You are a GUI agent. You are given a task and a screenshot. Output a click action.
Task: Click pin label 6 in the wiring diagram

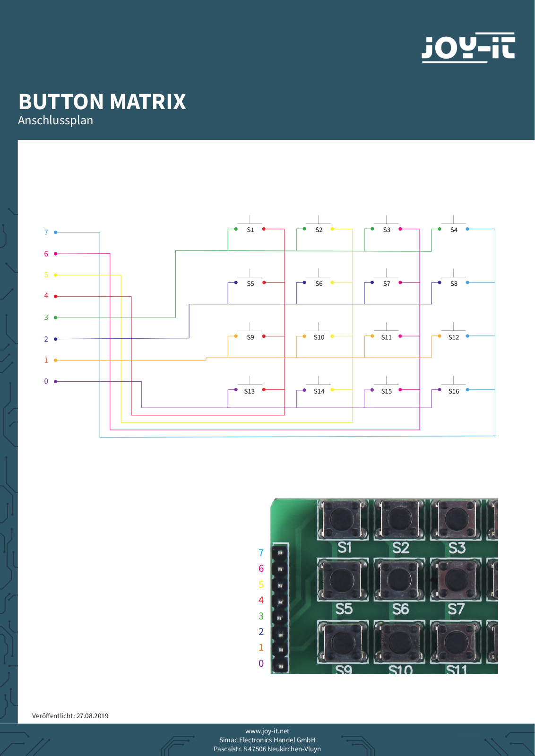pos(46,254)
